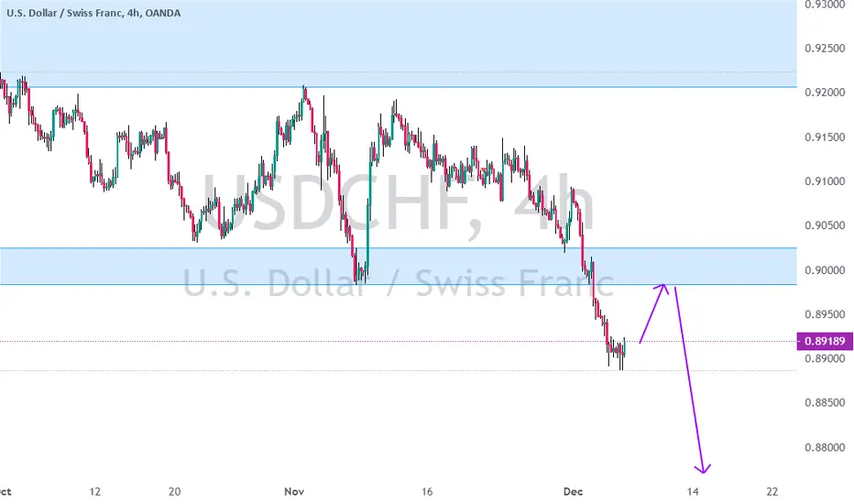Click the 0.89500 price axis label
Image resolution: width=854 pixels, height=504 pixels.
[x=825, y=313]
